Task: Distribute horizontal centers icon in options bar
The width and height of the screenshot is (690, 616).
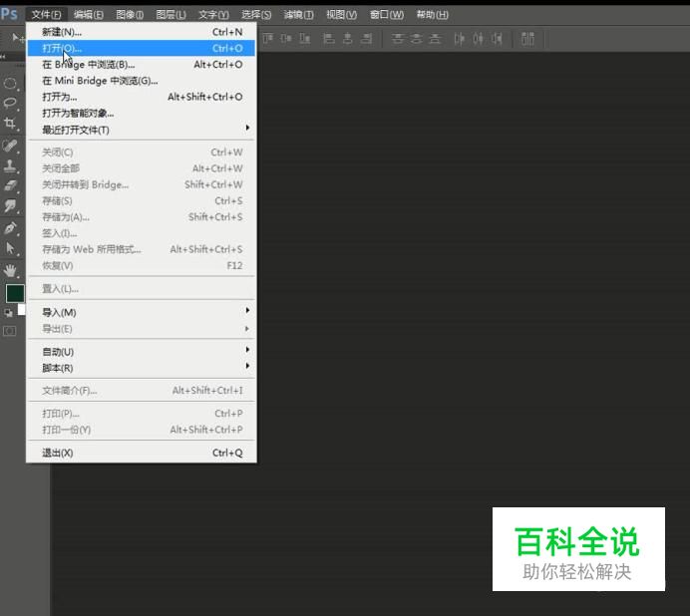Action: pyautogui.click(x=478, y=39)
